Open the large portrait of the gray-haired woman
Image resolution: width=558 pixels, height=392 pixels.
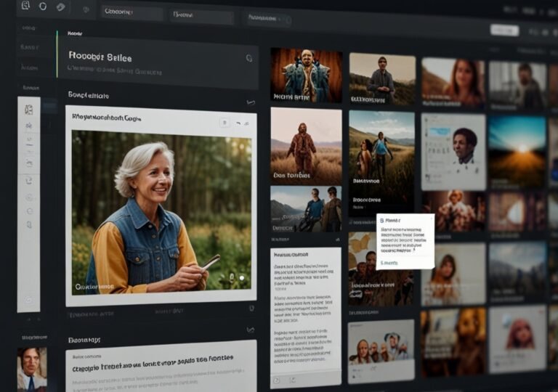[x=161, y=212]
